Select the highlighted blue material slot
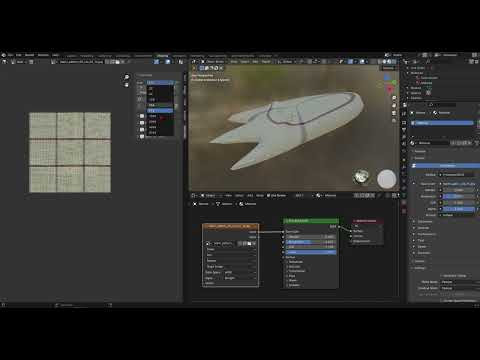This screenshot has width=480, height=360. [x=442, y=123]
